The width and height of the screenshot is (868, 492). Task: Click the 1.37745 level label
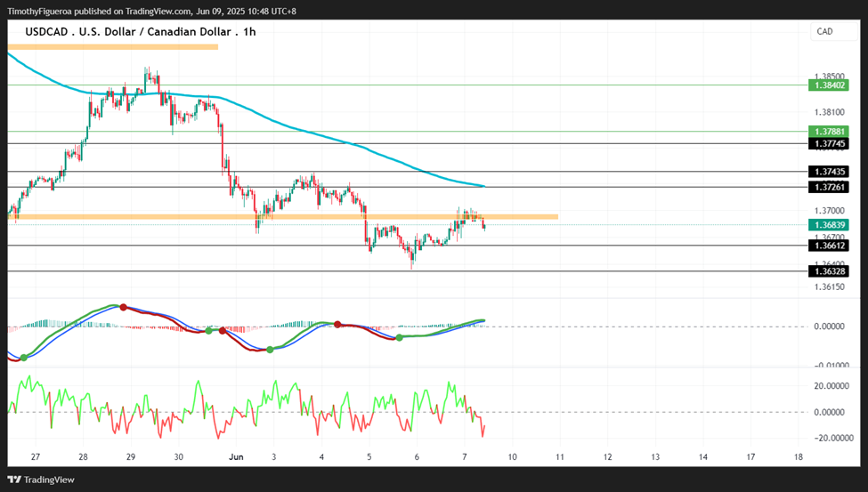(828, 144)
